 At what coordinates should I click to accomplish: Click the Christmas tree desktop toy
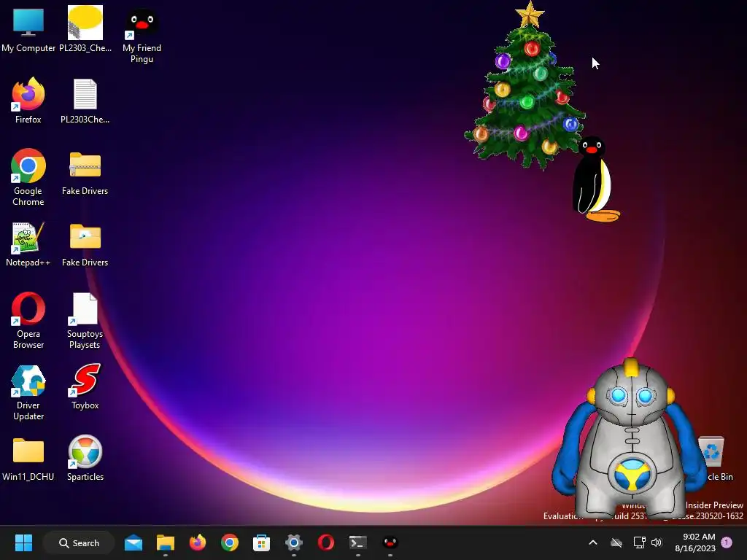tap(526, 86)
